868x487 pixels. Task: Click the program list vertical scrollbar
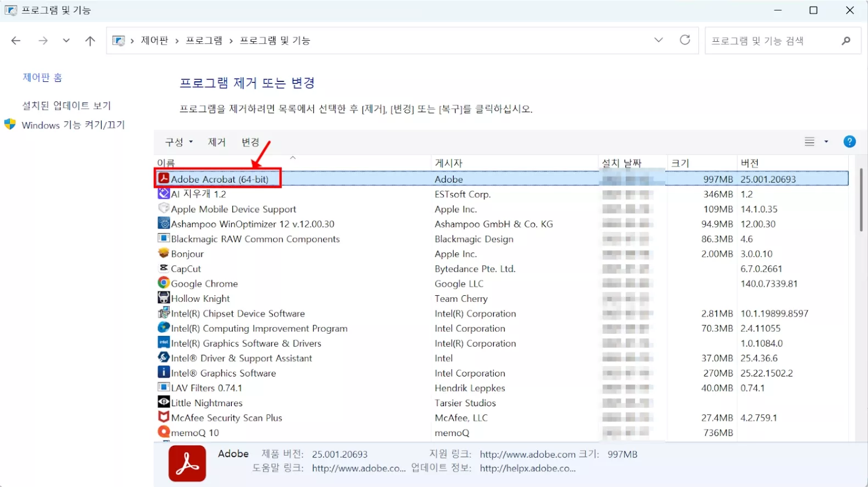[861, 200]
